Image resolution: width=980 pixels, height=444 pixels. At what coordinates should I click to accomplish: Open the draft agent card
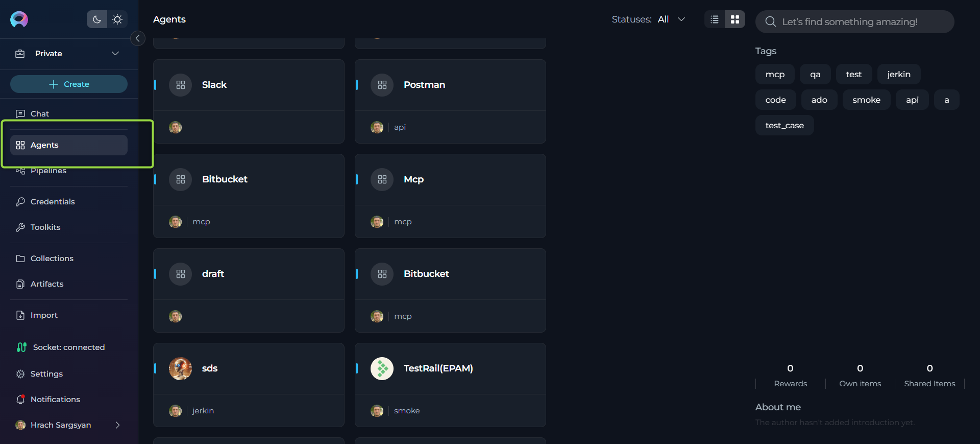249,290
